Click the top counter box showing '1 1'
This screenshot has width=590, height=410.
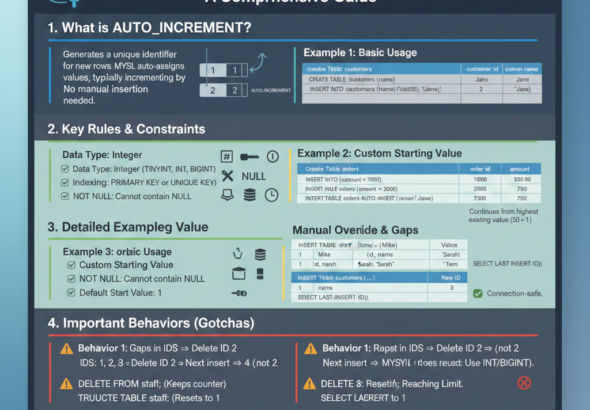point(224,70)
